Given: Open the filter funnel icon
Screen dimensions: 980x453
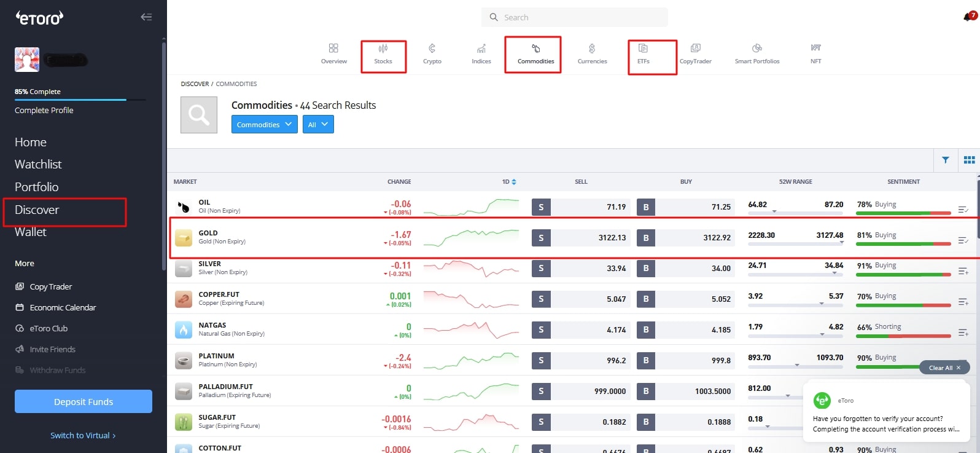Looking at the screenshot, I should pos(946,160).
